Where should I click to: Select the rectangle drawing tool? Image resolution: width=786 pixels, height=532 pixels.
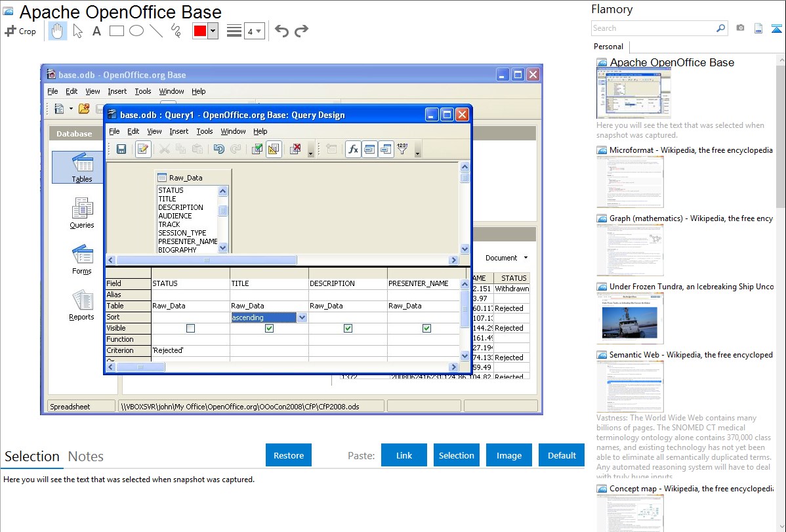pyautogui.click(x=116, y=31)
